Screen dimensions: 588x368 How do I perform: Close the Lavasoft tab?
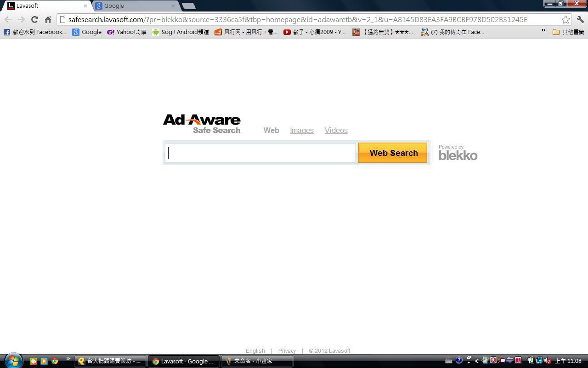pyautogui.click(x=85, y=6)
